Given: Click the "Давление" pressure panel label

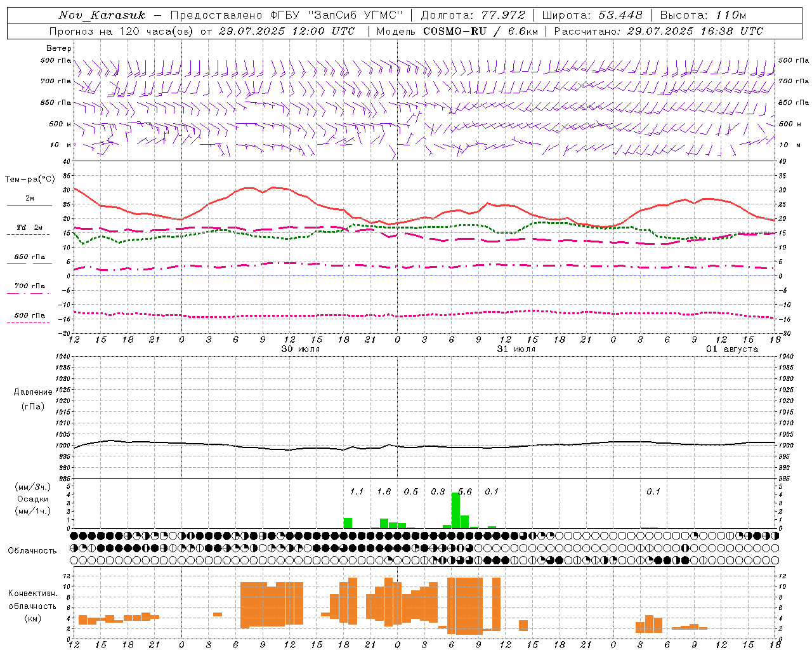Looking at the screenshot, I should (33, 392).
